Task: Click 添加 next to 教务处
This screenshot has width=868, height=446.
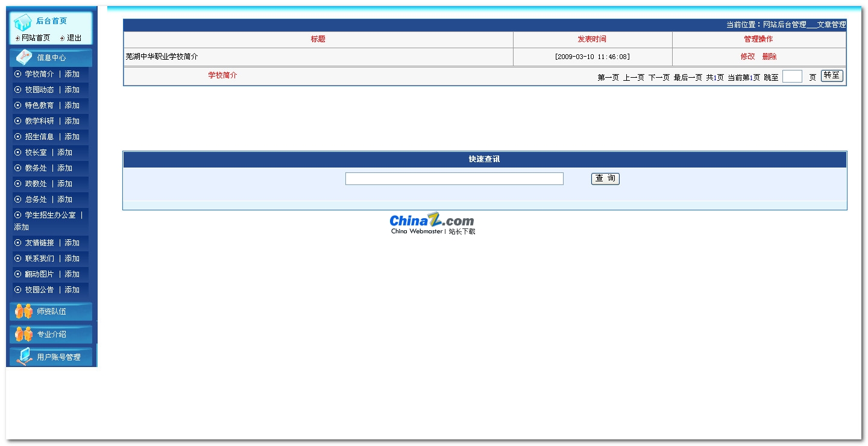Action: 65,168
